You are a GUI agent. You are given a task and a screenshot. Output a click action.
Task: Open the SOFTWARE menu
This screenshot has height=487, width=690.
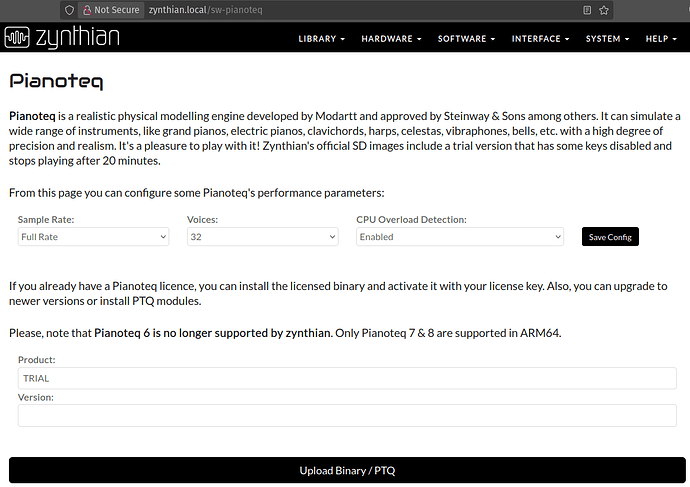tap(466, 39)
